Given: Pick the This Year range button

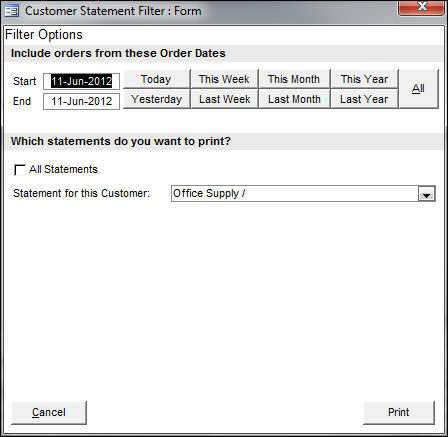Looking at the screenshot, I should (x=364, y=79).
